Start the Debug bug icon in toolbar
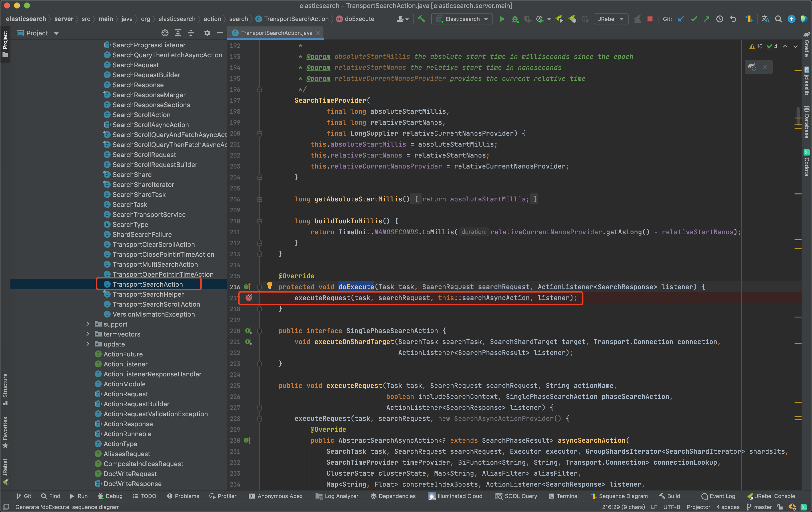812x512 pixels. 515,19
